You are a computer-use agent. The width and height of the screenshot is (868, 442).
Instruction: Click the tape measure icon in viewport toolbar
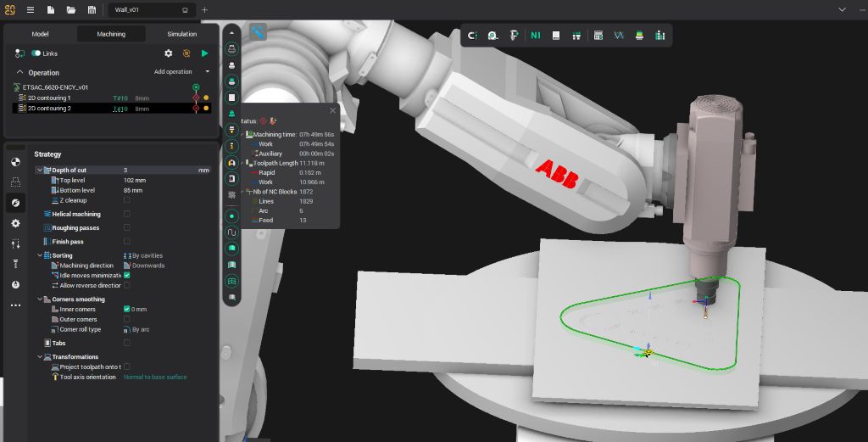coord(492,36)
